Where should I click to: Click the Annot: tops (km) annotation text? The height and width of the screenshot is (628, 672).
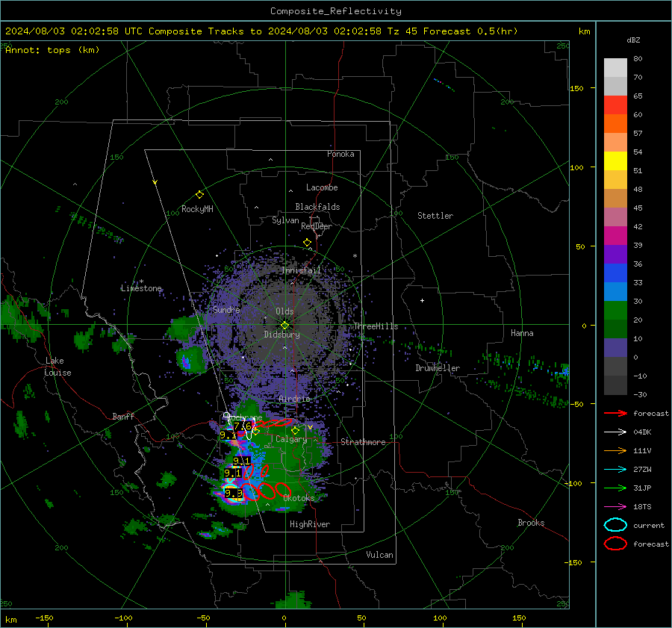tap(52, 50)
